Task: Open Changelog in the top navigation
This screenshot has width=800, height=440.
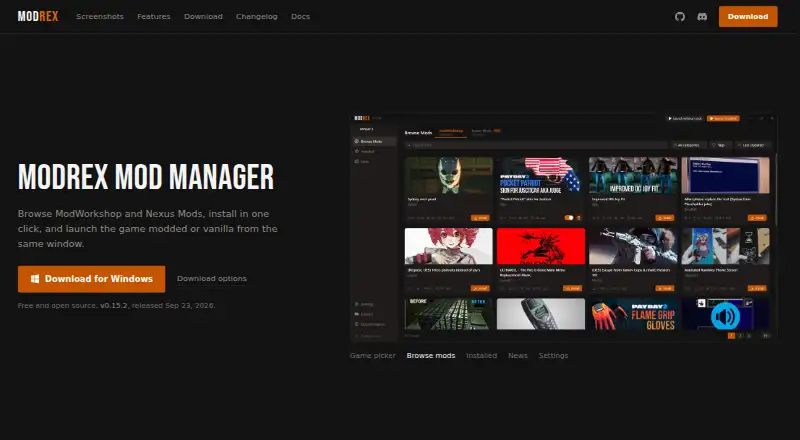Action: tap(257, 16)
